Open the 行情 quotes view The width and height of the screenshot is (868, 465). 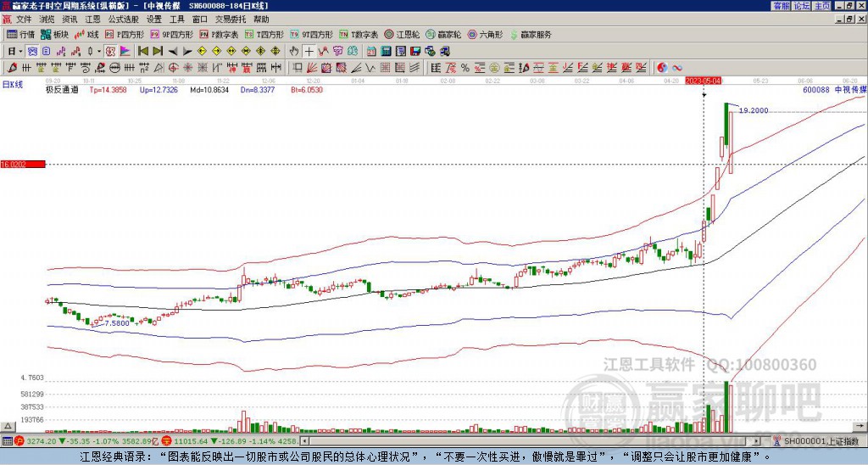21,34
